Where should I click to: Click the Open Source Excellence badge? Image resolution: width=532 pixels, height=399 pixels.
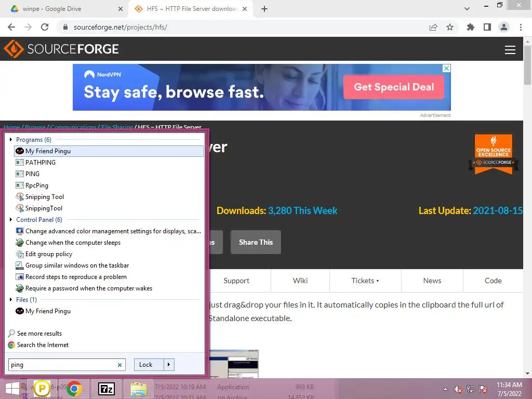[x=494, y=154]
